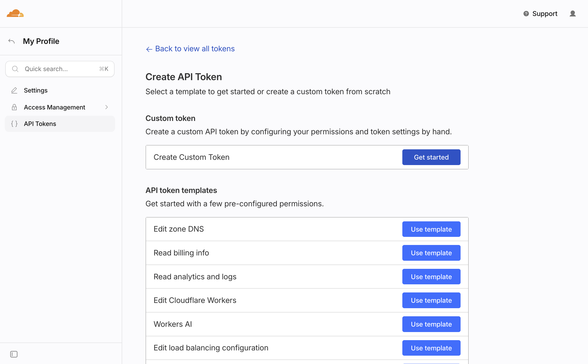Screen dimensions: 588x364
Task: Collapse the sidebar using bottom panel icon
Action: point(14,354)
